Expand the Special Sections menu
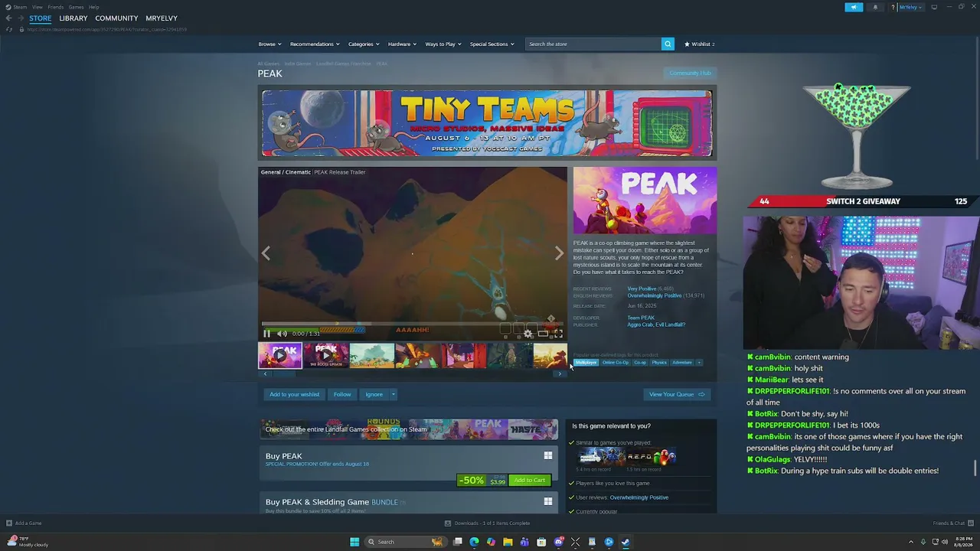This screenshot has width=980, height=551. pos(492,44)
